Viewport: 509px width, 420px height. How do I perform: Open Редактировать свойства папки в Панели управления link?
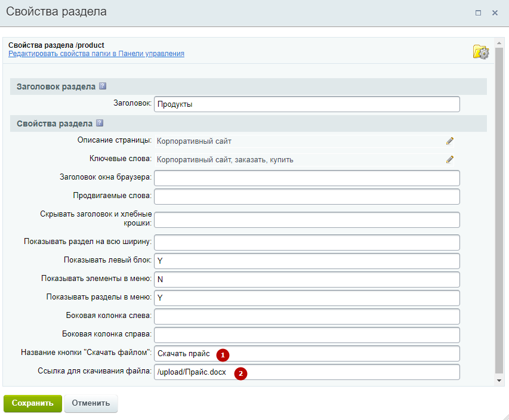[x=96, y=54]
